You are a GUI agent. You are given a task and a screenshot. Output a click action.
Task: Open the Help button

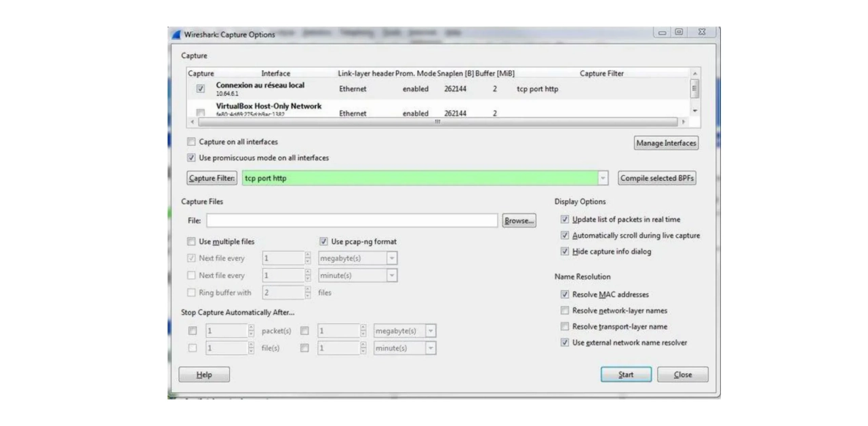pyautogui.click(x=204, y=374)
